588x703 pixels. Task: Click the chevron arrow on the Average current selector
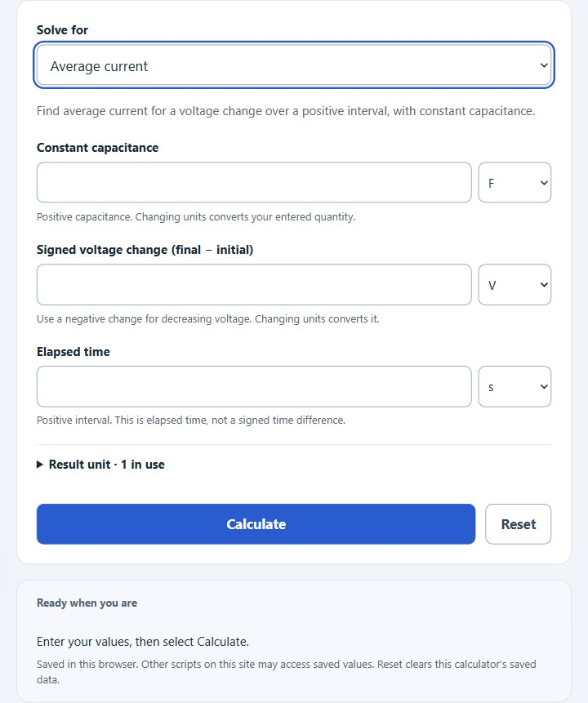coord(544,65)
